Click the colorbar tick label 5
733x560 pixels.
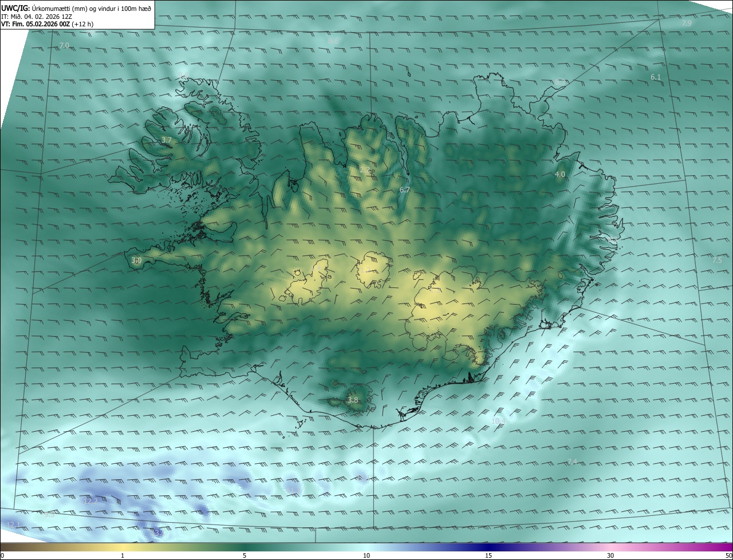(245, 555)
